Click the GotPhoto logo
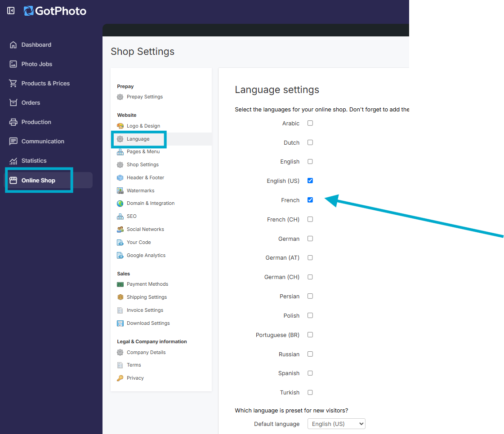The height and width of the screenshot is (434, 504). [55, 11]
